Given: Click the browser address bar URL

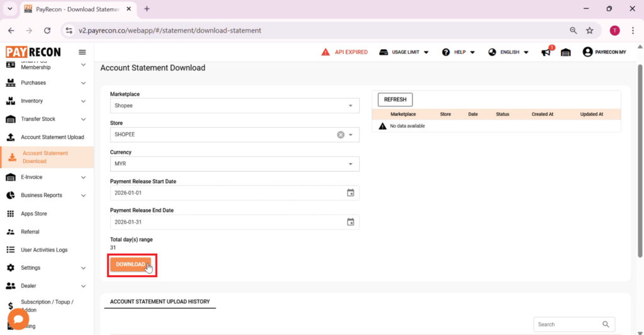Looking at the screenshot, I should click(170, 30).
